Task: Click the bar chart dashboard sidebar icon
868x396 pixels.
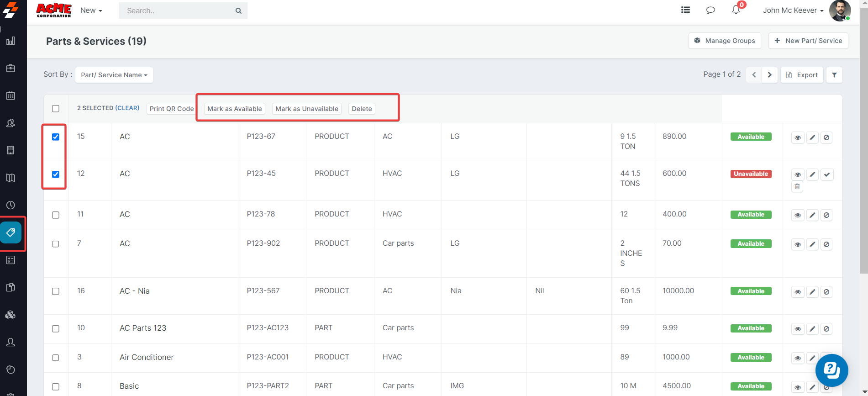Action: 11,41
